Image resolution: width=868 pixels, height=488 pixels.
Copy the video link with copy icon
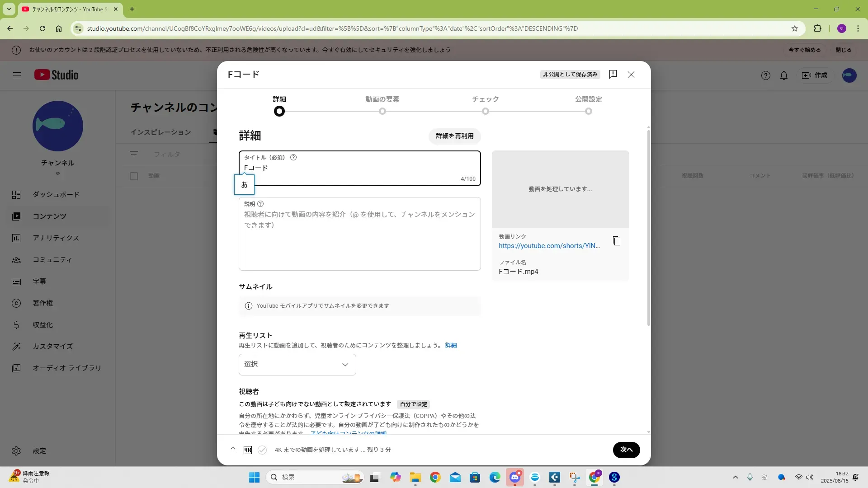pos(616,241)
